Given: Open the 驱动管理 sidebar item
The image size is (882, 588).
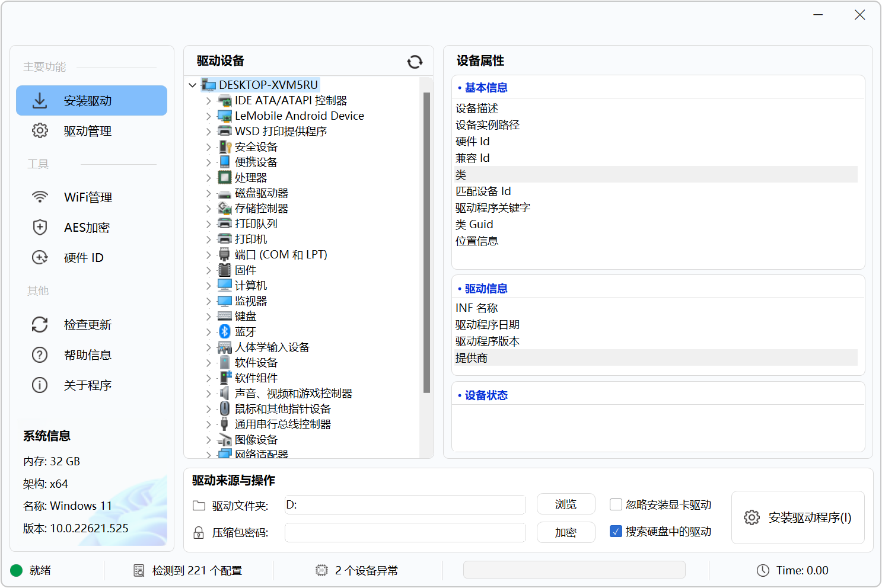Looking at the screenshot, I should (91, 131).
